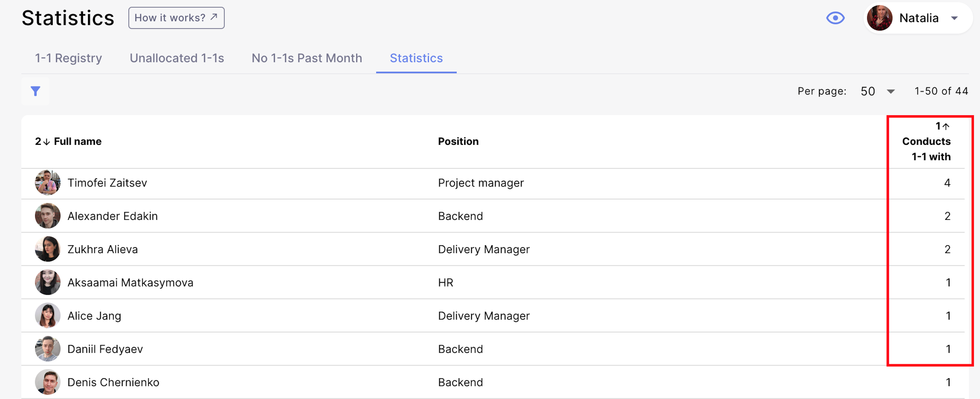Click Denis Chernienko's count of 1
This screenshot has width=980, height=399.
(948, 382)
